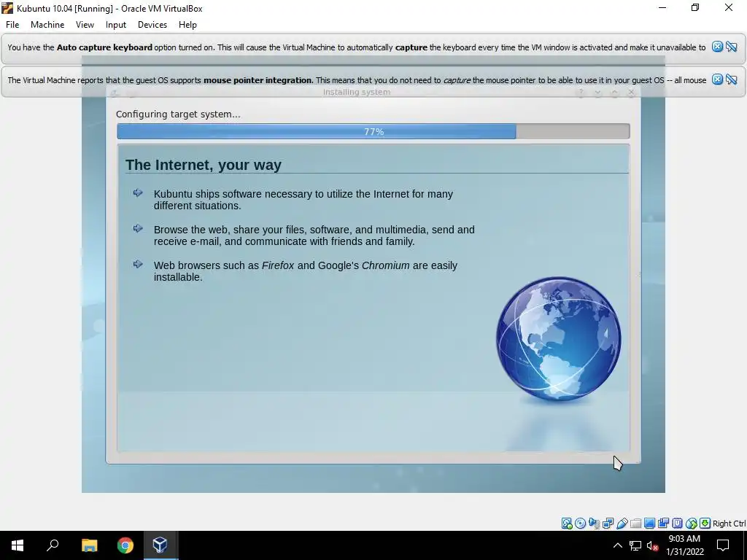Click the 77% installation progress bar

pos(373,131)
